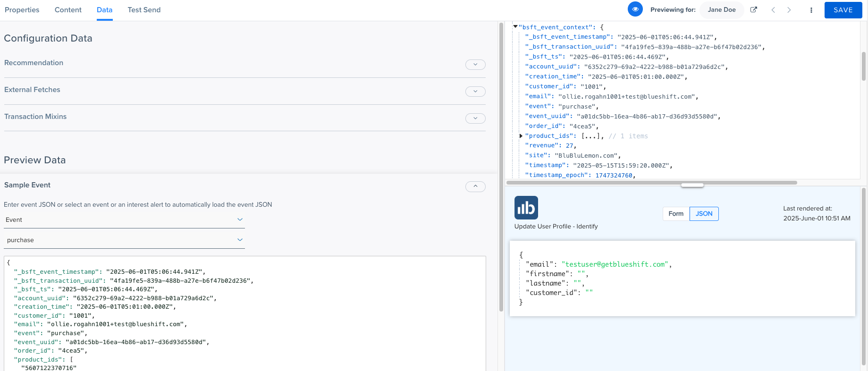The height and width of the screenshot is (371, 868).
Task: Click the left panel vertical scrollbar
Action: 501,167
